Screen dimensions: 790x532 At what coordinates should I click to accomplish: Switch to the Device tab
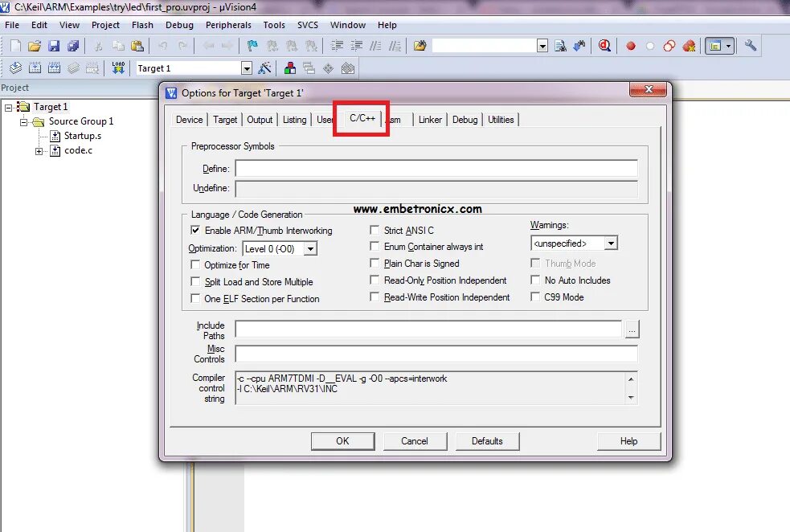point(190,120)
